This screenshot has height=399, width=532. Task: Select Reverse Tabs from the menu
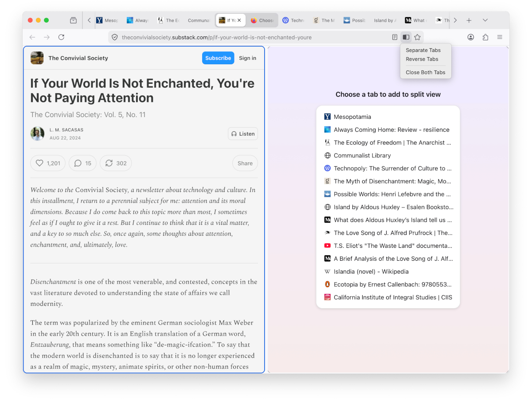422,59
